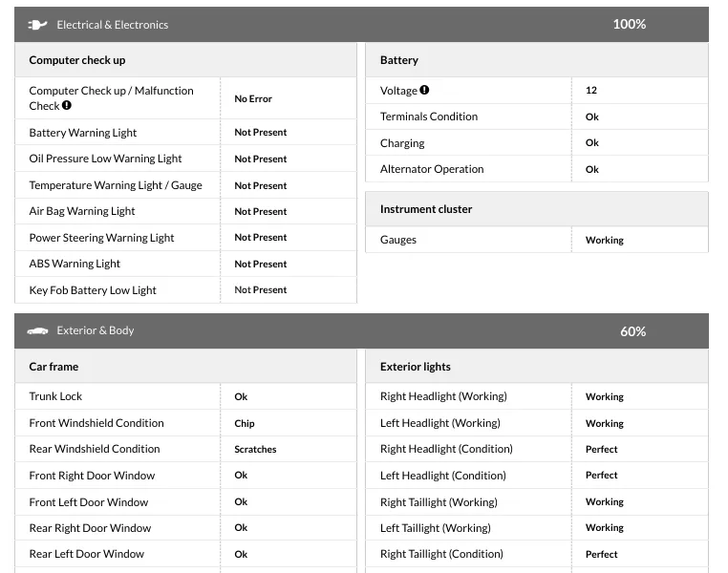Click the car icon beside Exterior & Body

coord(38,331)
